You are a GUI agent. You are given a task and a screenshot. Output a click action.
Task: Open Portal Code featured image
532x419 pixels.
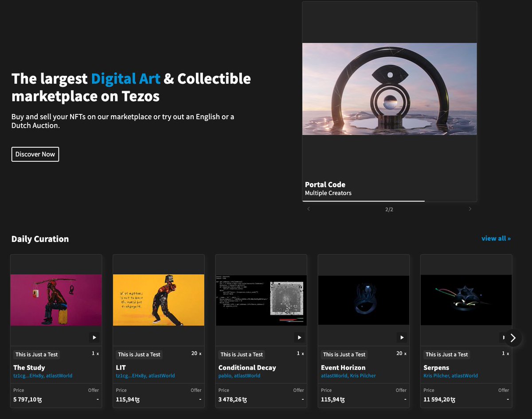389,89
